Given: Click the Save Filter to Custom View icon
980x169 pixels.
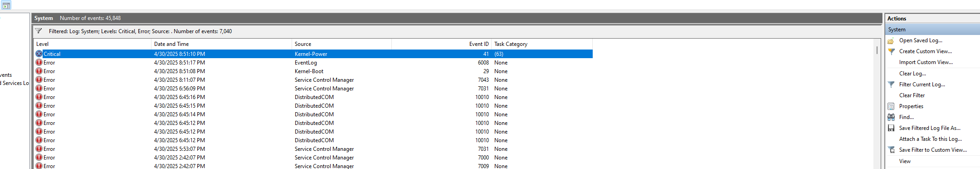Looking at the screenshot, I should coord(891,150).
